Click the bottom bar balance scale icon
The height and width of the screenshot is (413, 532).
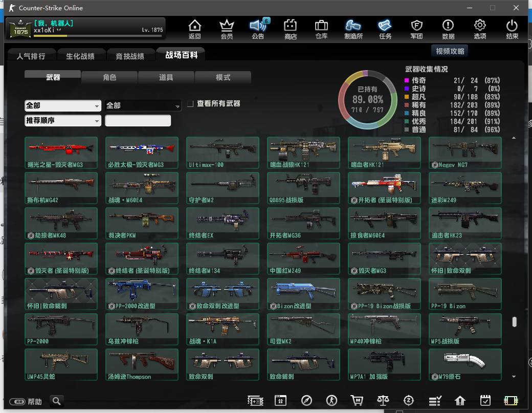pos(383,401)
